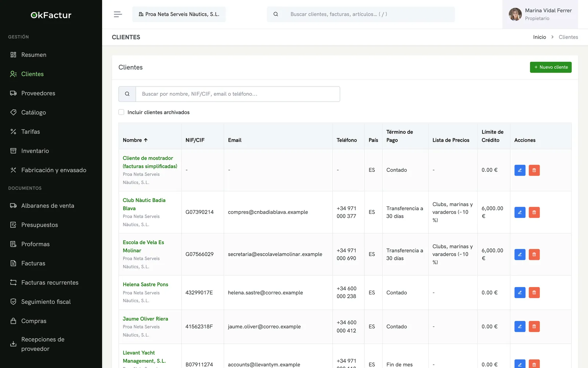Delete the Jaume Oliver Riera row

pyautogui.click(x=534, y=326)
